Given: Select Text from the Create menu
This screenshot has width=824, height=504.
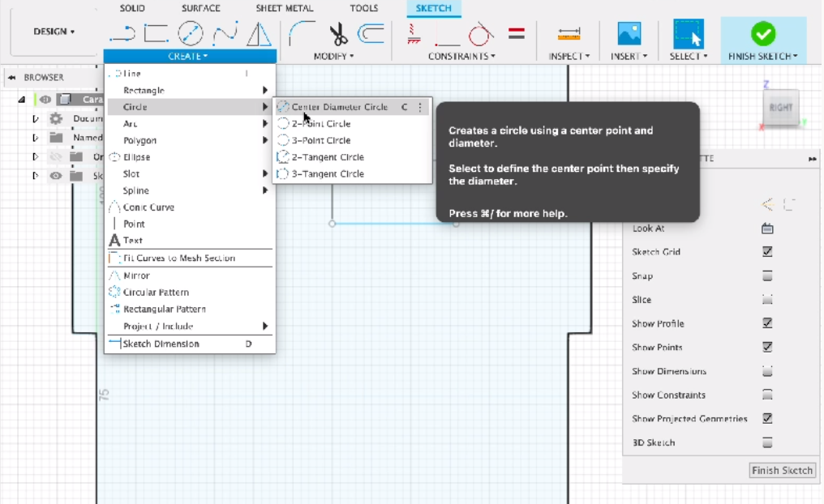Looking at the screenshot, I should coord(190,241).
